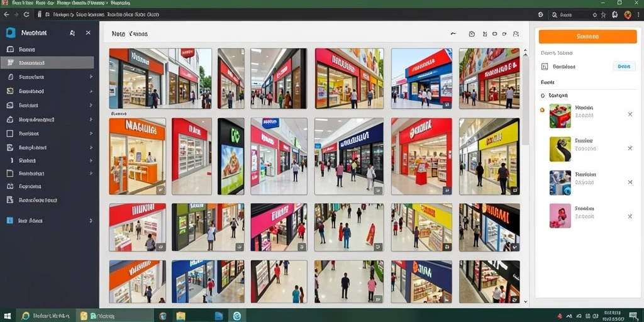Screen dimensions: 644x322
Task: Open thumbnail with orange-lettered black store sign
Action: tap(489, 227)
